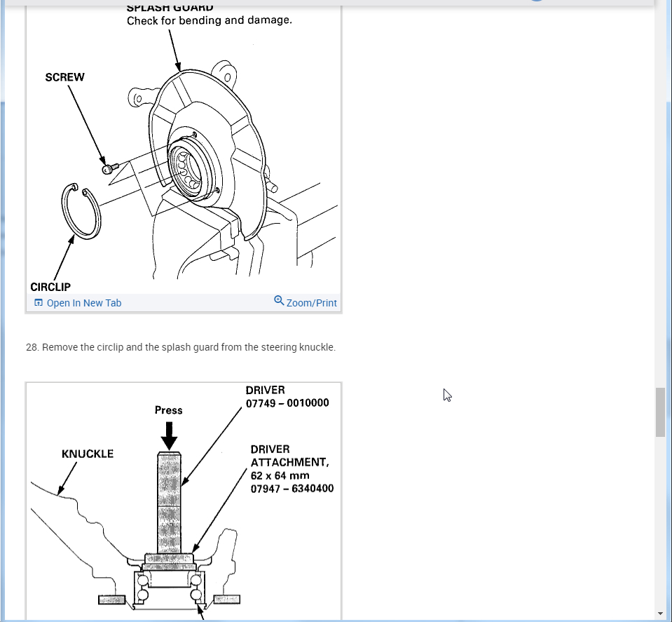This screenshot has height=622, width=672.
Task: Click step 28 circlip removal text
Action: tap(180, 347)
